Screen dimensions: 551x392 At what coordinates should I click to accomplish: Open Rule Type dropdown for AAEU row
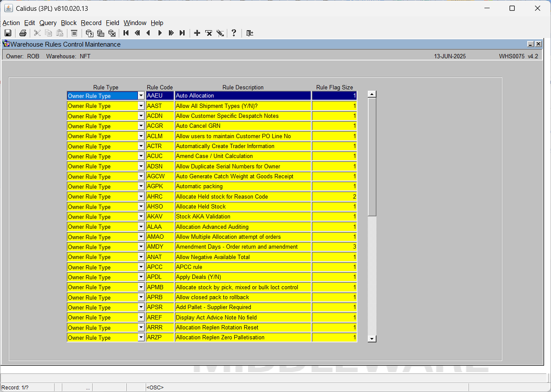141,96
